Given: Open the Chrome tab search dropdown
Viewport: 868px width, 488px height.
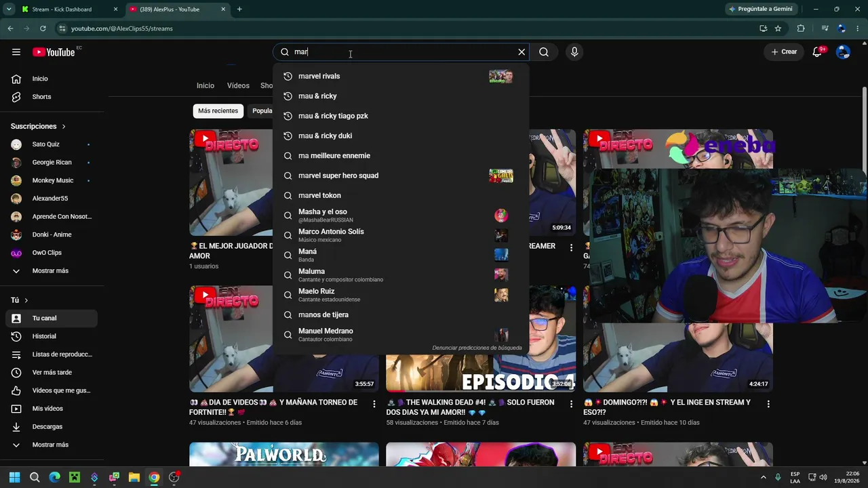Looking at the screenshot, I should coord(9,9).
